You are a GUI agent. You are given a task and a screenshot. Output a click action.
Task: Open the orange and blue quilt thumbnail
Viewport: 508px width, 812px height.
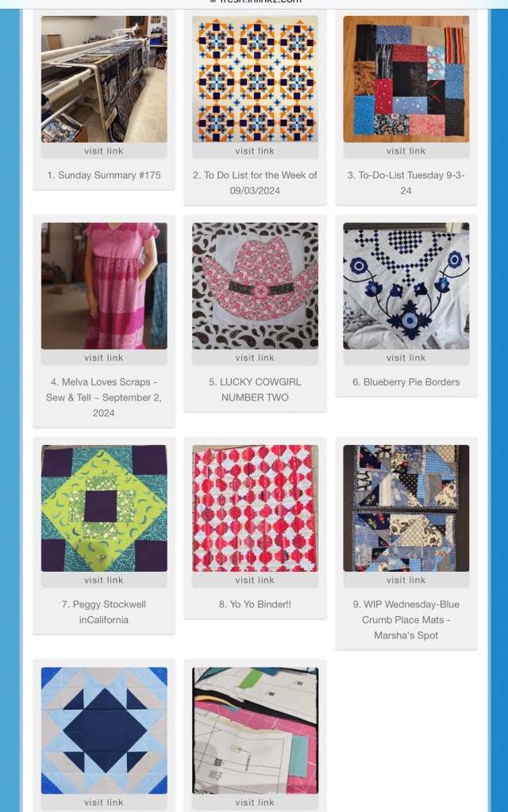click(255, 79)
